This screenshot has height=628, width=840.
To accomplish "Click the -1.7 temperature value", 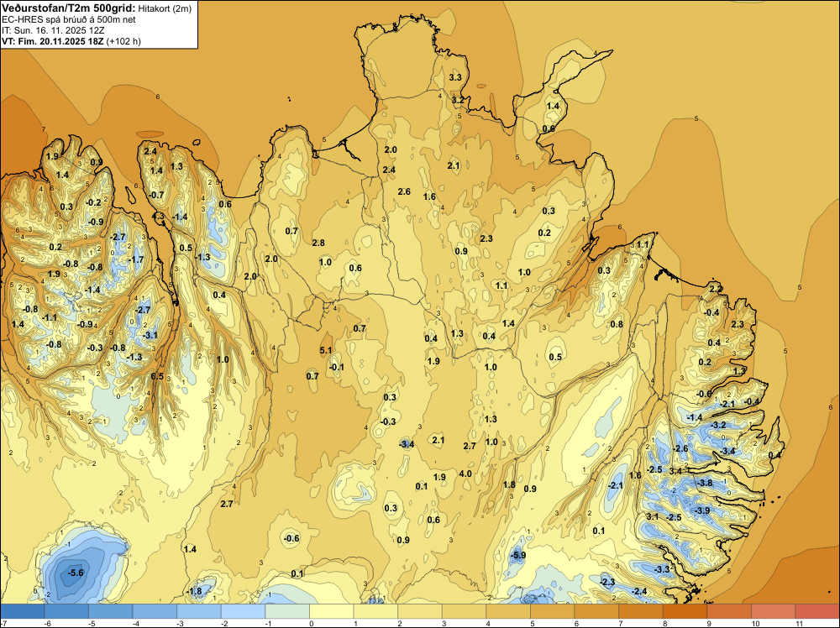I will (x=136, y=259).
